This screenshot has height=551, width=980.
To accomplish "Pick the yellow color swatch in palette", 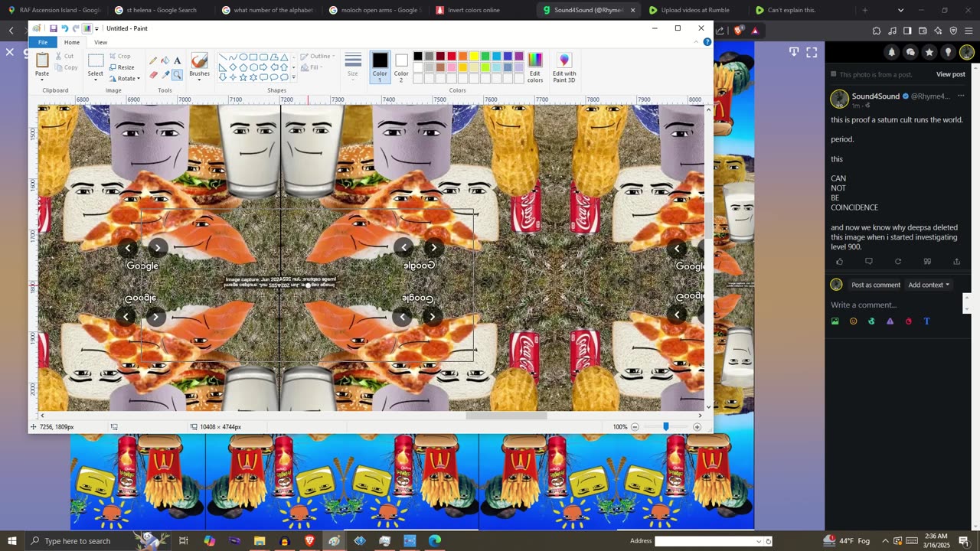I will pyautogui.click(x=474, y=56).
